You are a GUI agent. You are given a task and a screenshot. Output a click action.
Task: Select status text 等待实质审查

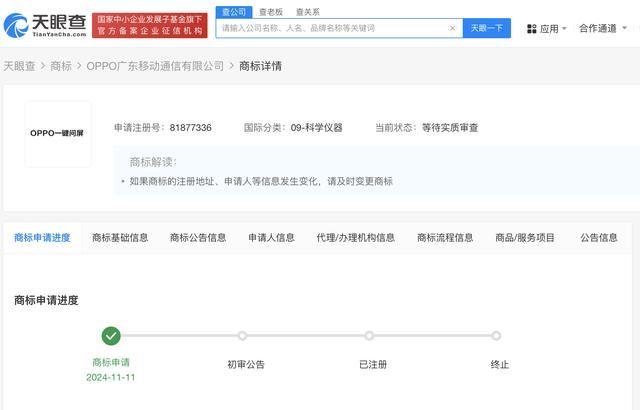tap(450, 128)
